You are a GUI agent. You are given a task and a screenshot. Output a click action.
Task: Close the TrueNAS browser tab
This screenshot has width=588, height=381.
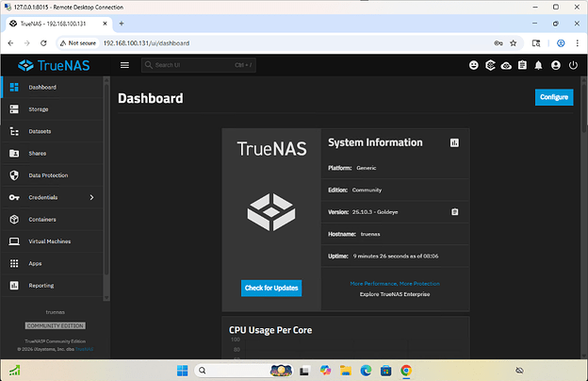pos(105,24)
